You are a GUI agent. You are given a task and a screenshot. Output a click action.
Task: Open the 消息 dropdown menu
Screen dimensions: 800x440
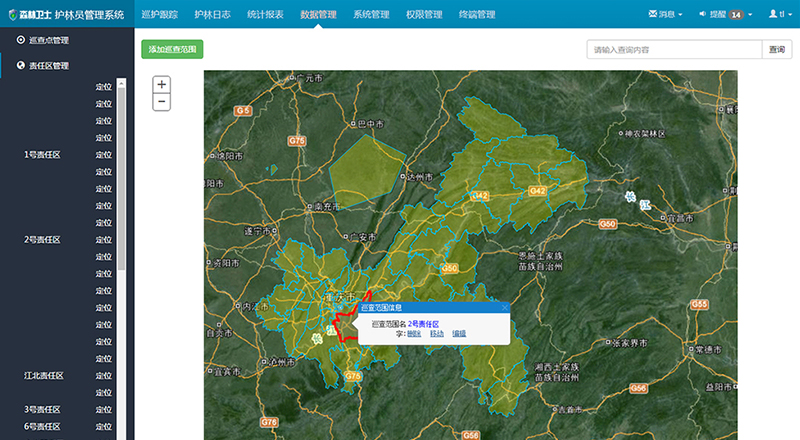tap(666, 15)
